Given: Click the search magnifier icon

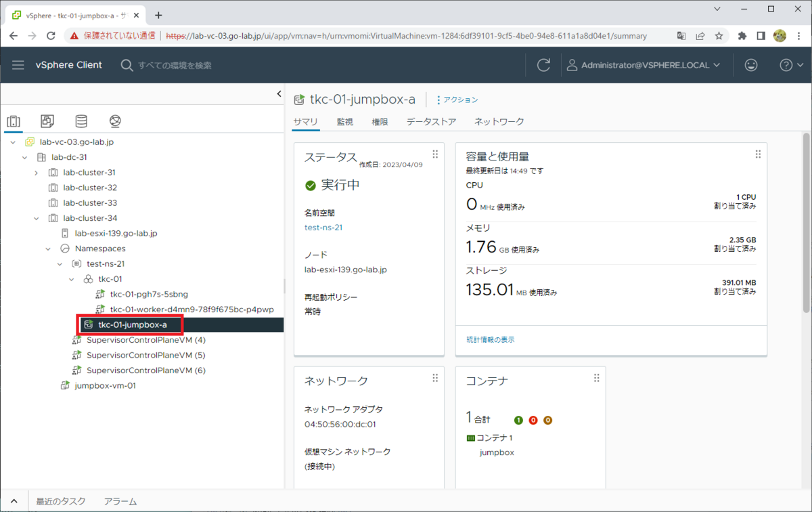Looking at the screenshot, I should (127, 65).
